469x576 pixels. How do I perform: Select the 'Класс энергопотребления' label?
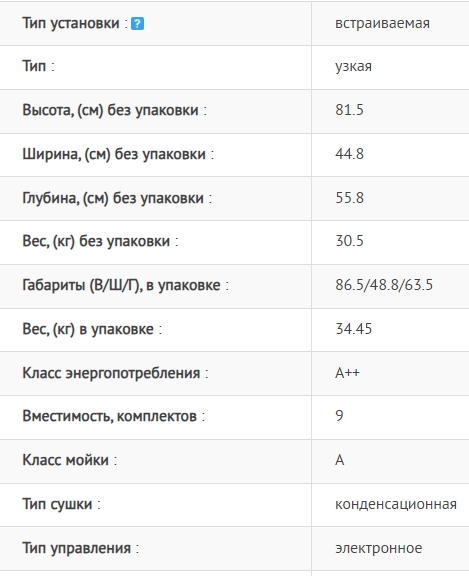[x=111, y=373]
